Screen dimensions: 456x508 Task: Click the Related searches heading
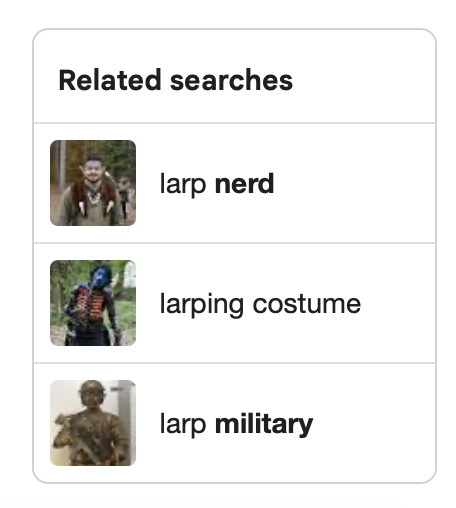[176, 80]
